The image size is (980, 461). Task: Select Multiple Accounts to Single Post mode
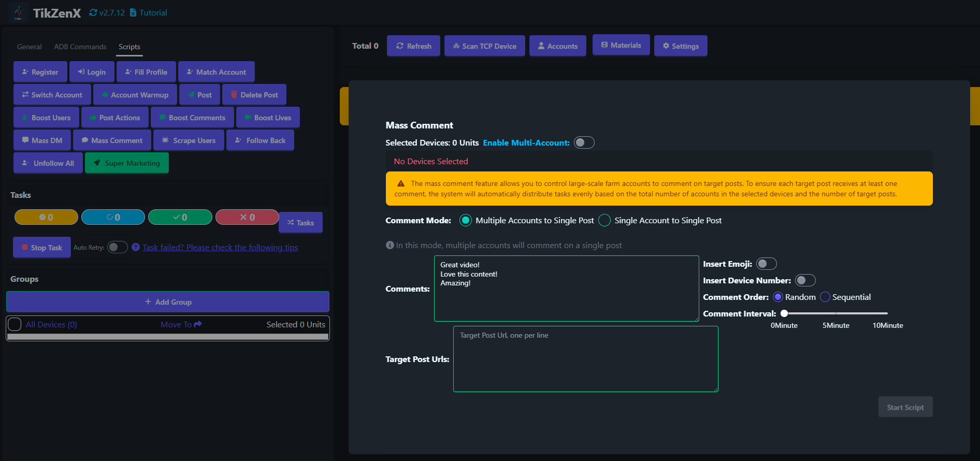[466, 220]
